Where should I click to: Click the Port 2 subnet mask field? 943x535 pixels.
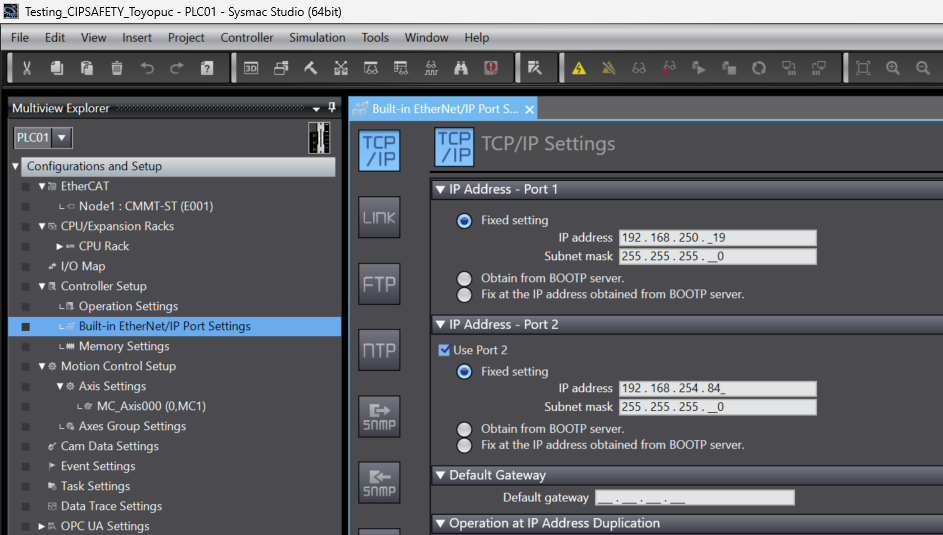click(717, 407)
